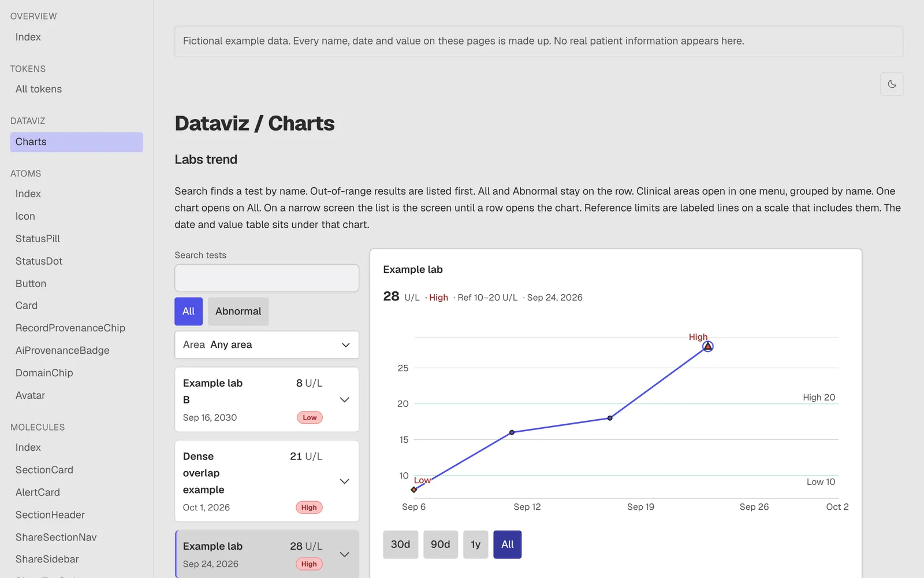Expand the Dense overlap example row chevron
Image resolution: width=924 pixels, height=578 pixels.
coord(345,481)
